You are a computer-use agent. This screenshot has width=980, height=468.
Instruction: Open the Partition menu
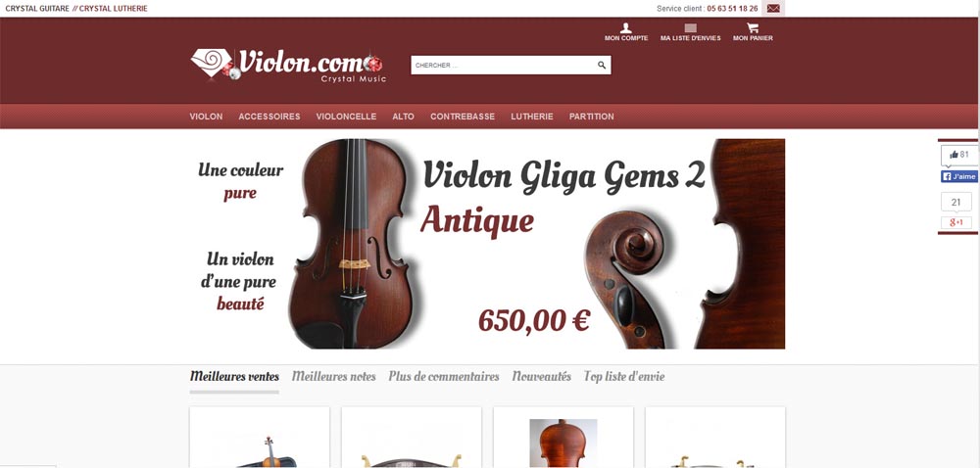pyautogui.click(x=592, y=117)
